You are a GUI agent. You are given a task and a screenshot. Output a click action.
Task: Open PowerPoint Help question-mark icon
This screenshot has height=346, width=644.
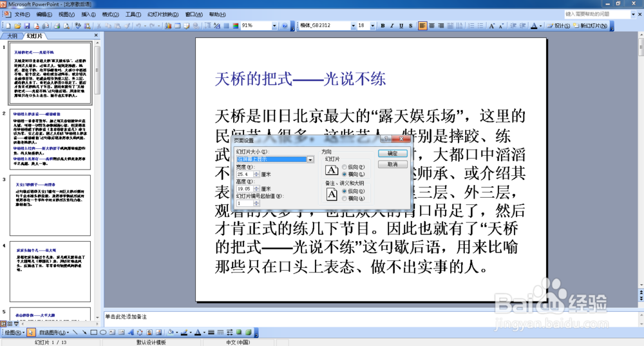(x=284, y=26)
